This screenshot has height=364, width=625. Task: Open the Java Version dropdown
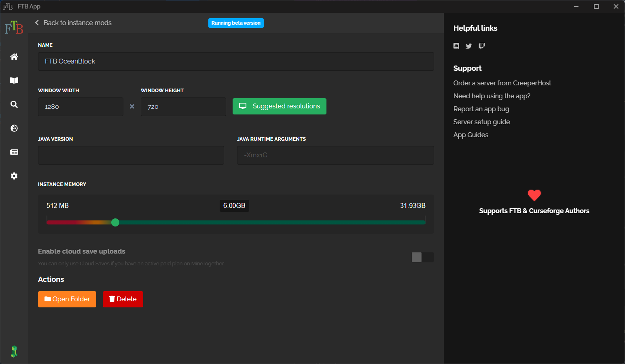pyautogui.click(x=131, y=155)
